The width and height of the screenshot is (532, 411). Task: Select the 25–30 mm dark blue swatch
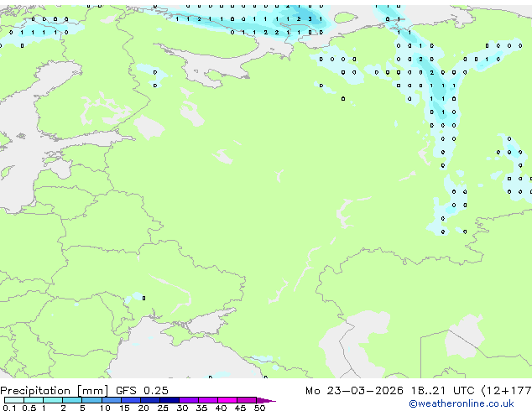point(170,400)
